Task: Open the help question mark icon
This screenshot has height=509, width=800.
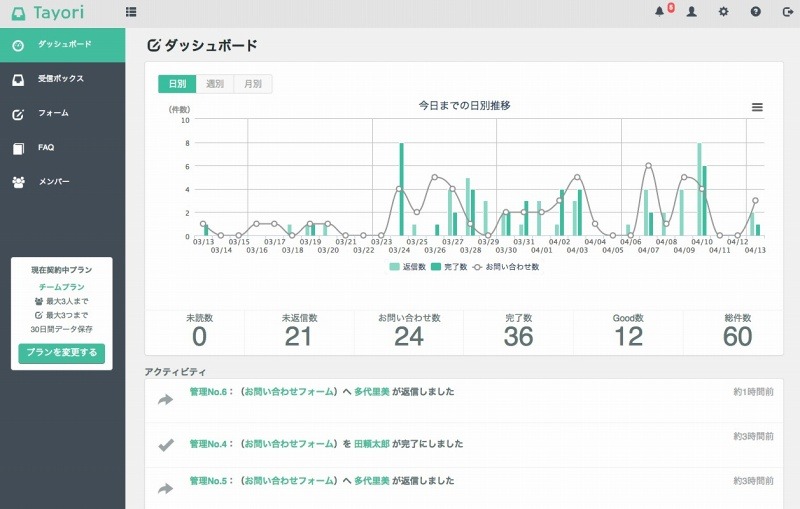Action: [x=756, y=11]
